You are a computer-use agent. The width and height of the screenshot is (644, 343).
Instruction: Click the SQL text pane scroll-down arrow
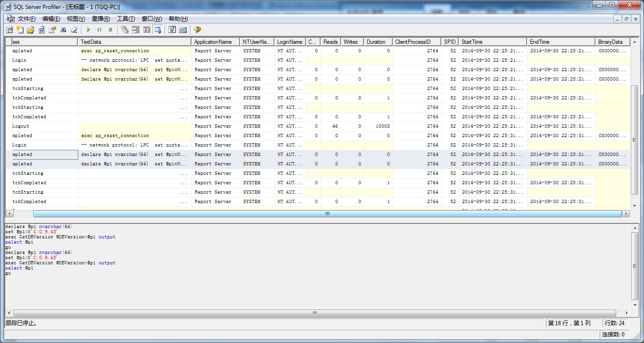[635, 305]
